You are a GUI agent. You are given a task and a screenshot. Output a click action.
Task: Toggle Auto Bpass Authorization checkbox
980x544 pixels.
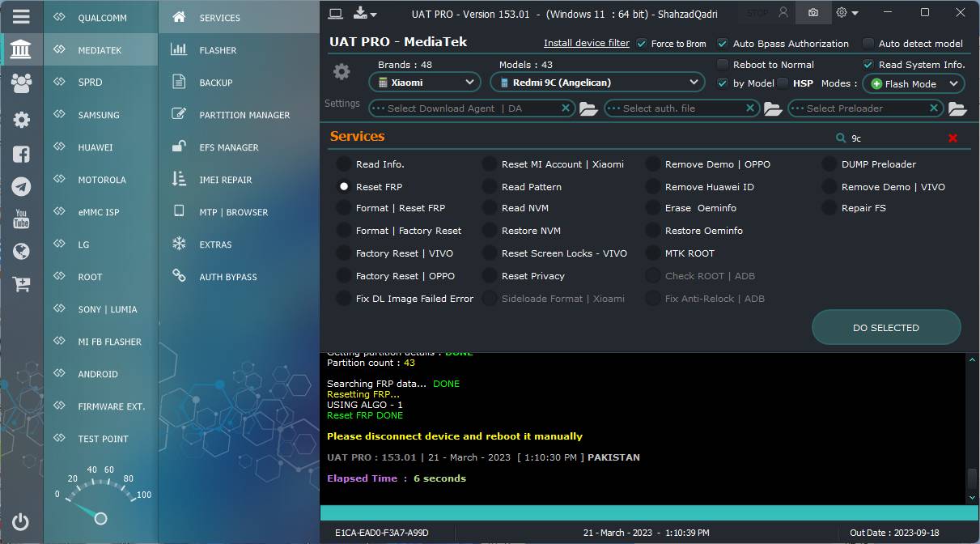click(723, 44)
